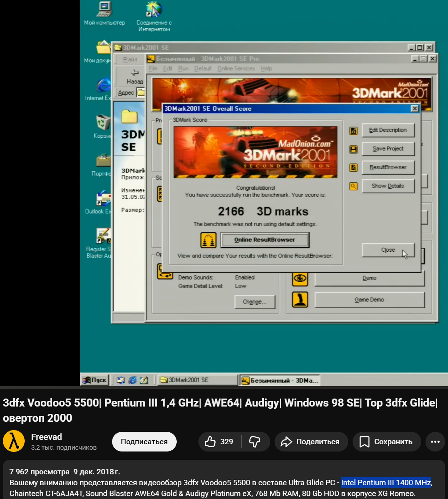Click the Подписаться subscribe button
Image resolution: width=448 pixels, height=499 pixels.
[144, 442]
